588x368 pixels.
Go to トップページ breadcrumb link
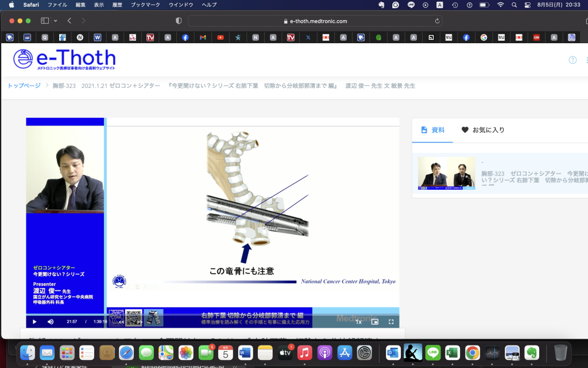coord(24,86)
